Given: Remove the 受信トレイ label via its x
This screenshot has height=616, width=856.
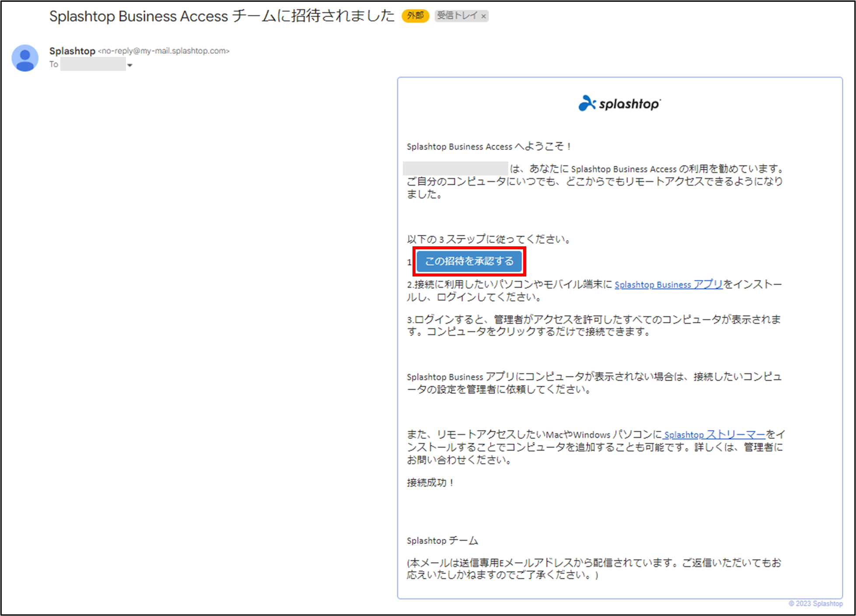Looking at the screenshot, I should coord(484,16).
